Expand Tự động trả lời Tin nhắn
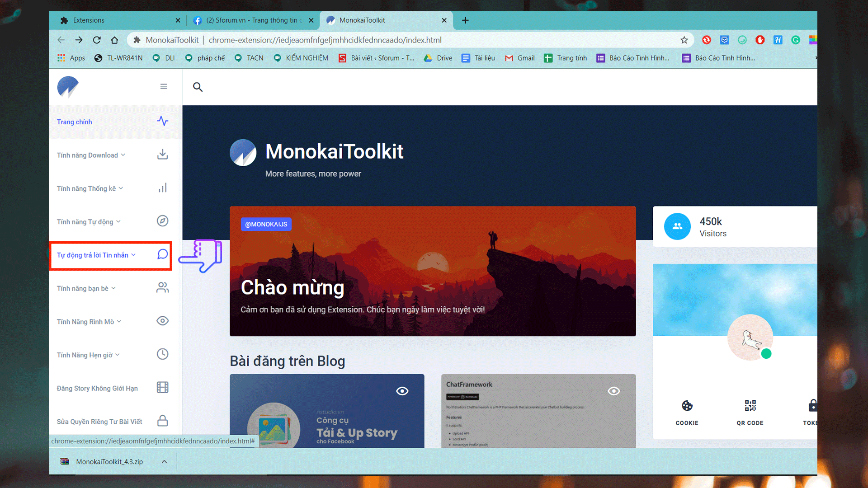Viewport: 868px width, 488px height. [x=96, y=255]
